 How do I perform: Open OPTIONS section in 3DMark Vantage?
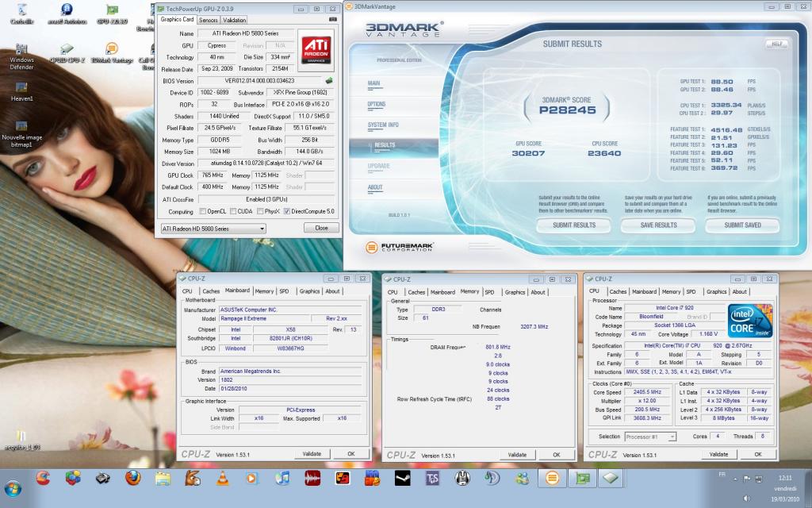pyautogui.click(x=377, y=104)
